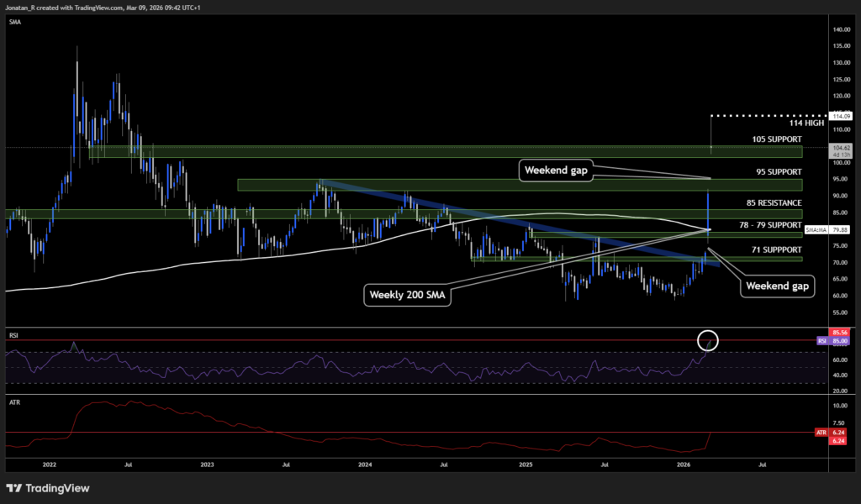Click the upper Weekend gap callout
The width and height of the screenshot is (861, 504).
(x=557, y=171)
